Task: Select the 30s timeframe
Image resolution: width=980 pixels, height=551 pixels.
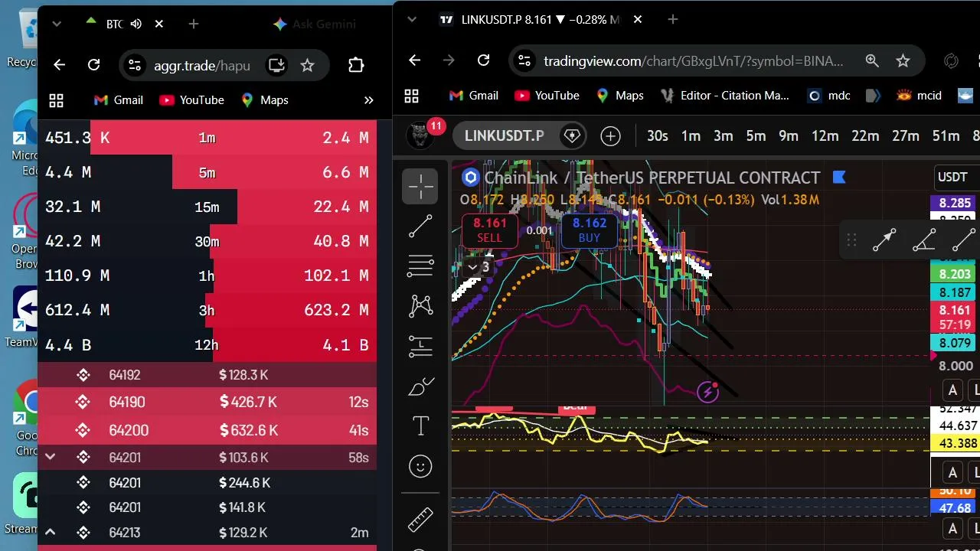Action: (657, 136)
